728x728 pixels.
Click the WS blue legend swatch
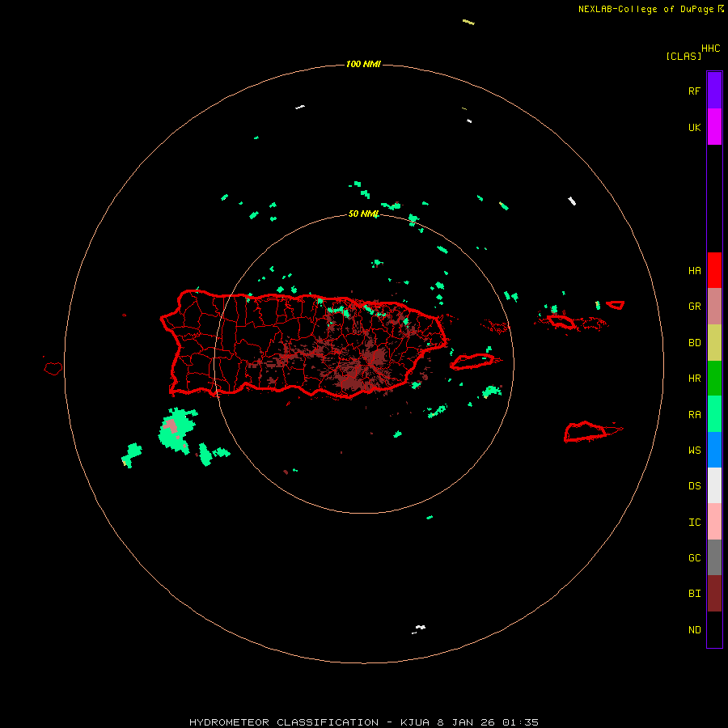(x=714, y=450)
